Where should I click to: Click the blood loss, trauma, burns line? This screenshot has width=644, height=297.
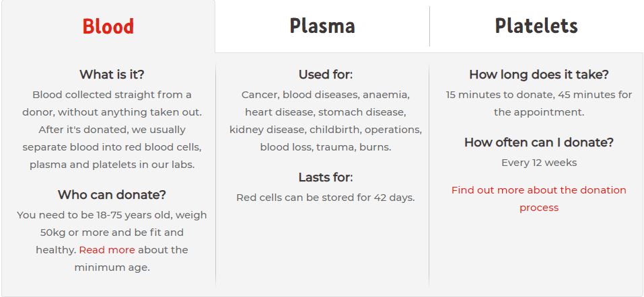pos(326,147)
